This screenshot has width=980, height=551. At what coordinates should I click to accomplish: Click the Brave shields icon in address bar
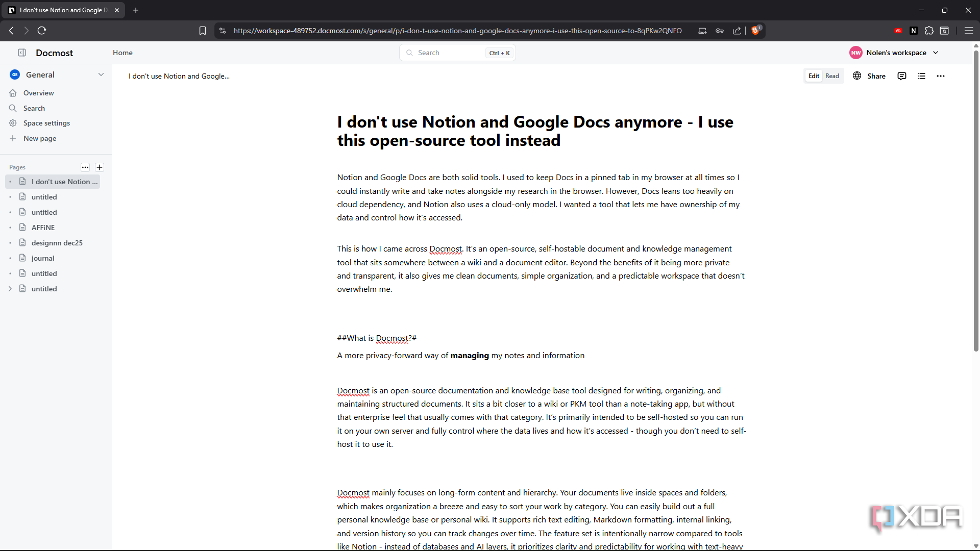pyautogui.click(x=756, y=31)
